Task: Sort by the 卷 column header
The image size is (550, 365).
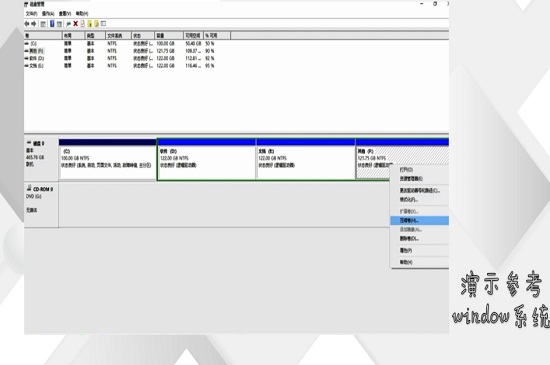Action: pos(43,35)
